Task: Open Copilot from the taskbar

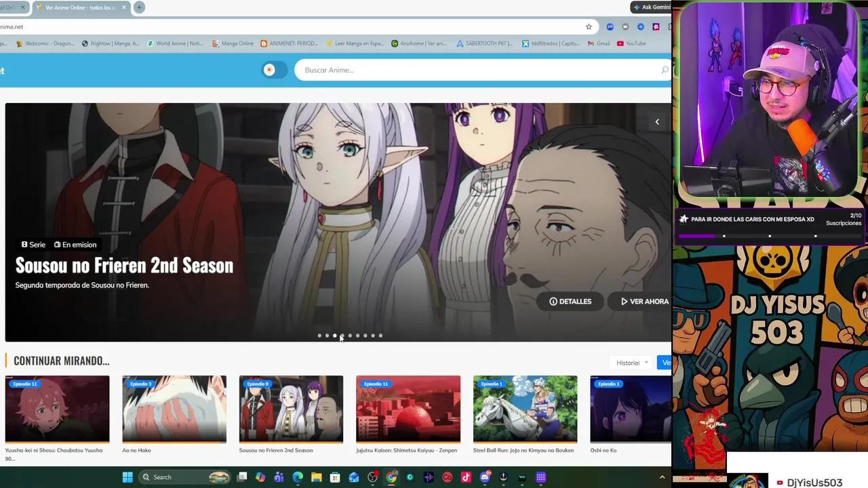Action: pyautogui.click(x=260, y=477)
